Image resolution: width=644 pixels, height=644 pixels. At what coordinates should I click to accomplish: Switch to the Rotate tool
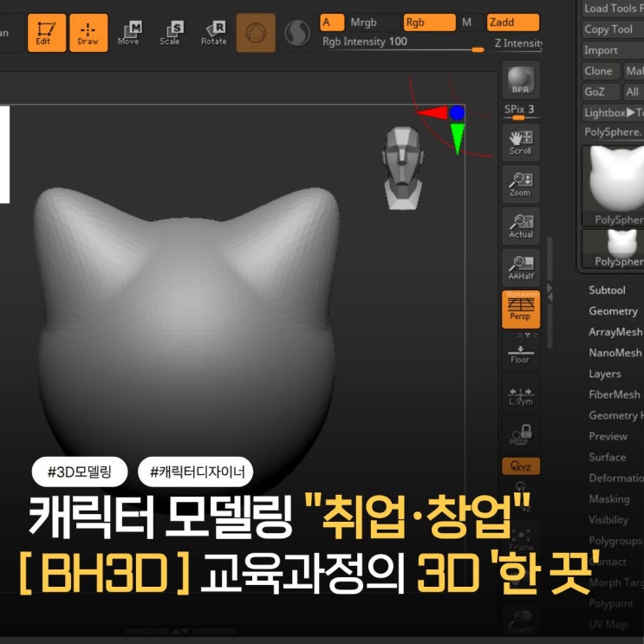tap(214, 33)
